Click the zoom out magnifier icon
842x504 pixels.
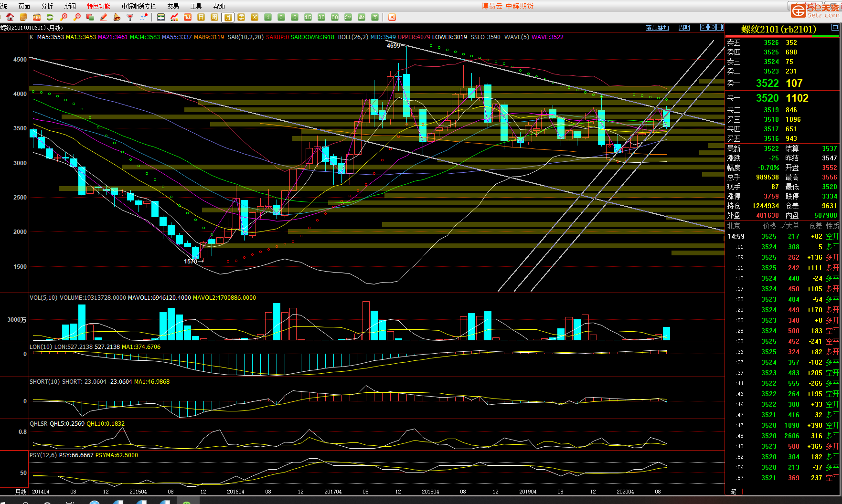coord(77,17)
